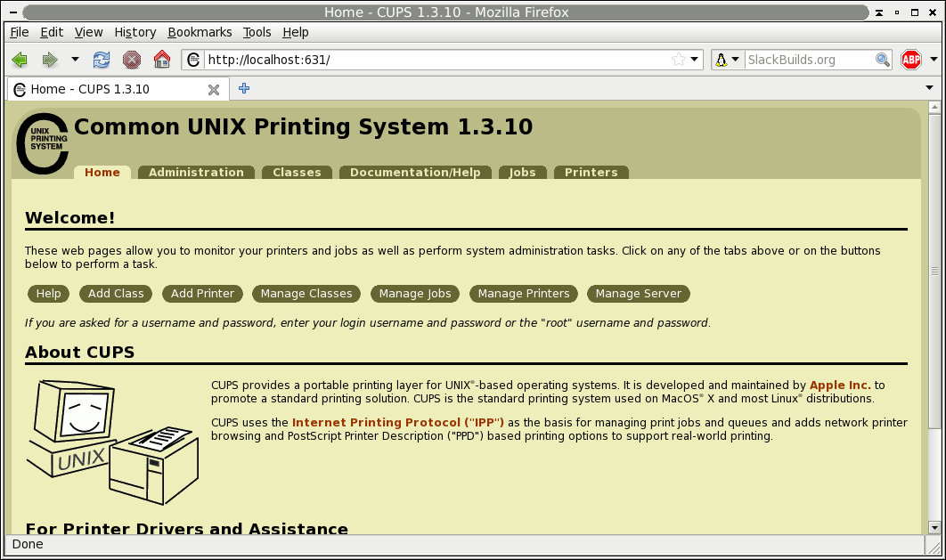This screenshot has height=560, width=946.
Task: Reload the current page
Action: (x=102, y=60)
